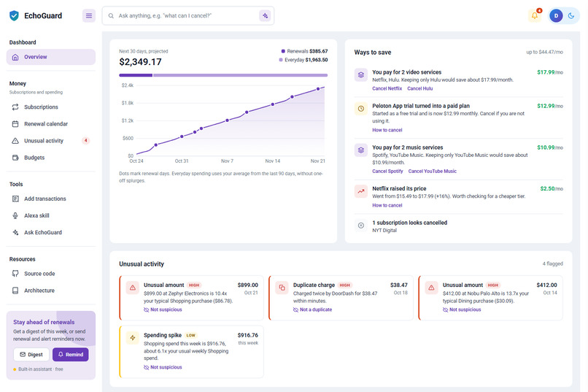Screen dimensions: 588x392
Task: Open Unusual activity in the sidebar
Action: pyautogui.click(x=51, y=141)
